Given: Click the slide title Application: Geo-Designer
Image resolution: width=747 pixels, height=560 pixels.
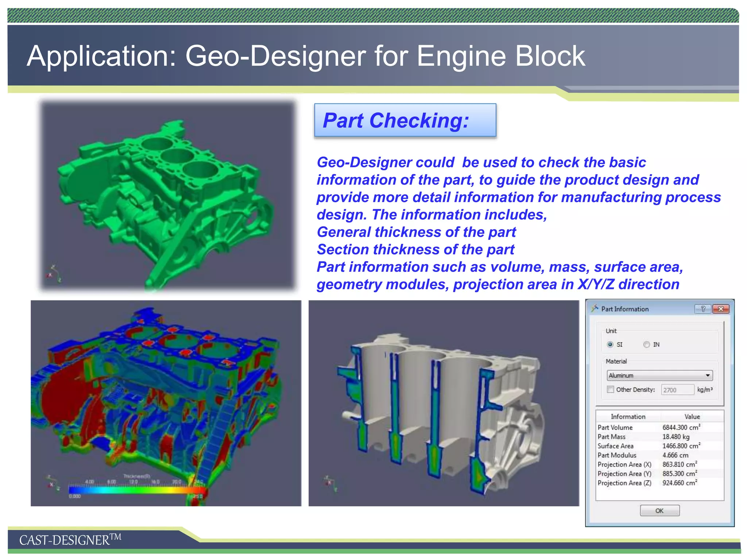Looking at the screenshot, I should coord(306,56).
